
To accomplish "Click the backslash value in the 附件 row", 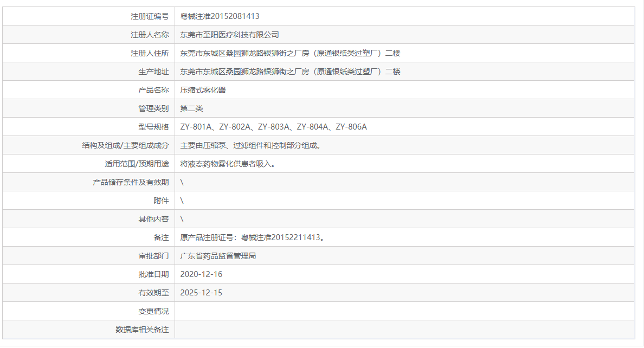I will tap(182, 201).
